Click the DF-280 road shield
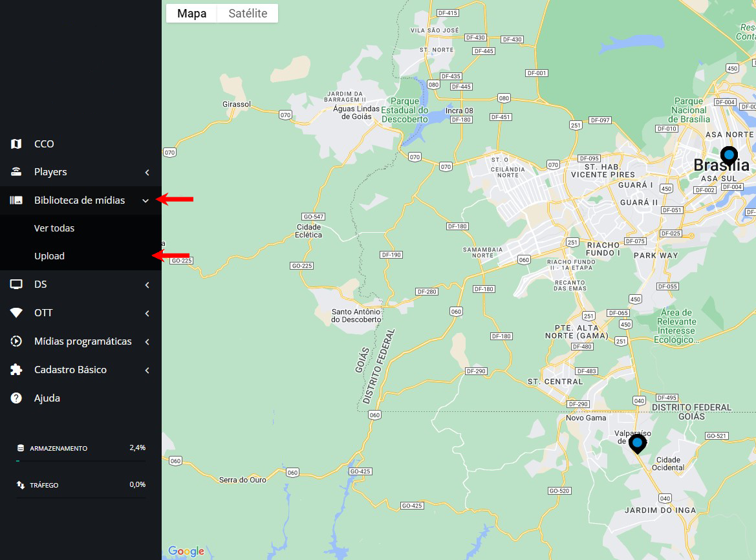The height and width of the screenshot is (560, 756). [427, 292]
